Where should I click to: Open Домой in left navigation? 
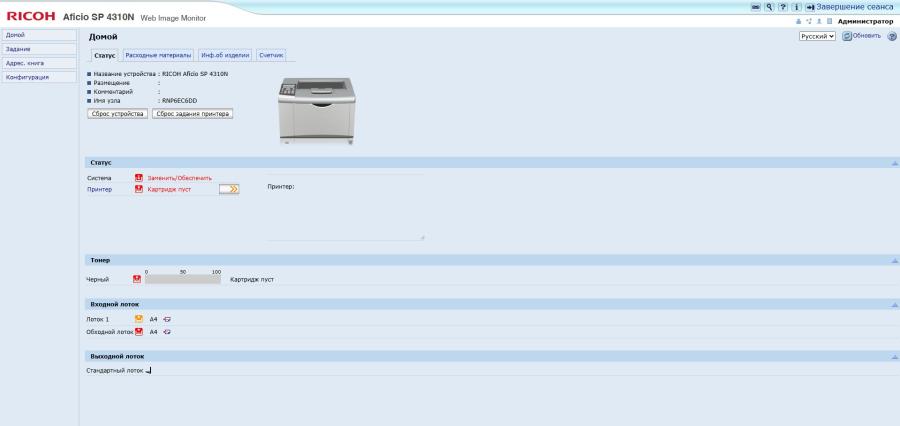coord(39,35)
